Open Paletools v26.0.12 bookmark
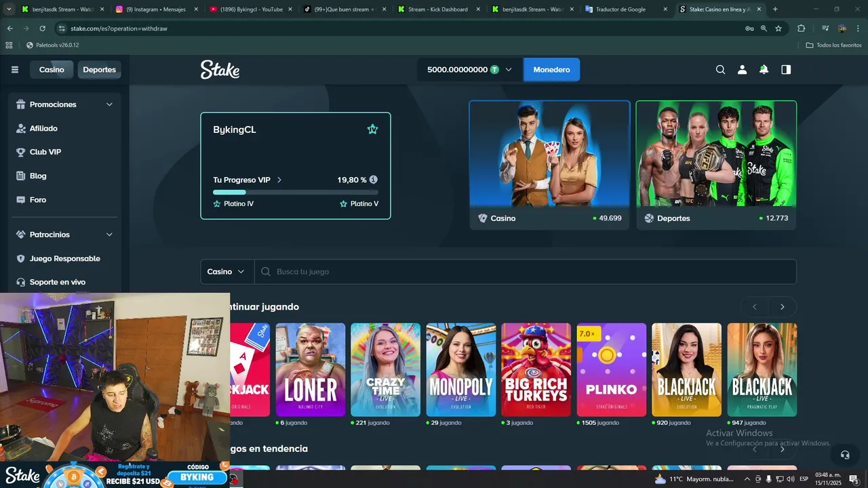This screenshot has height=488, width=868. point(53,45)
